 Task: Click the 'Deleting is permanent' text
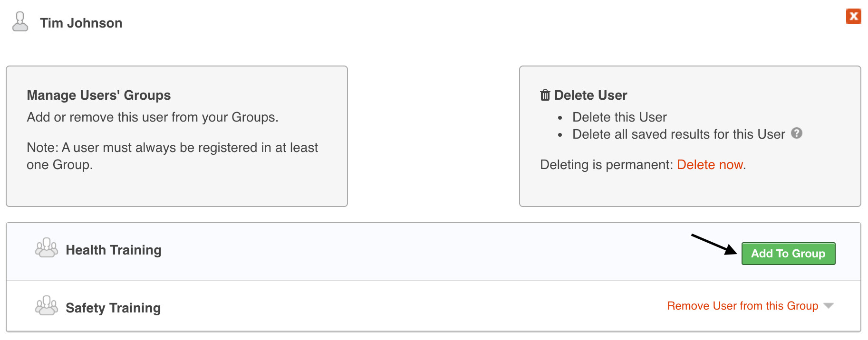tap(606, 165)
